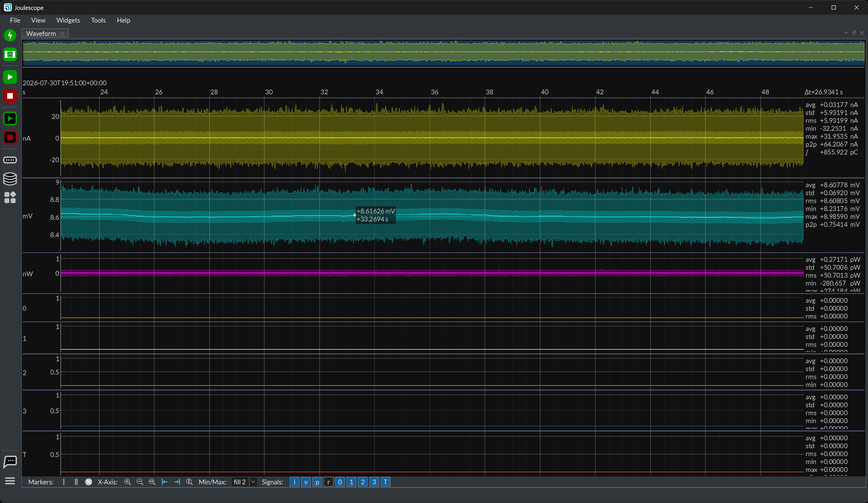
Task: Open the View menu
Action: pyautogui.click(x=38, y=20)
